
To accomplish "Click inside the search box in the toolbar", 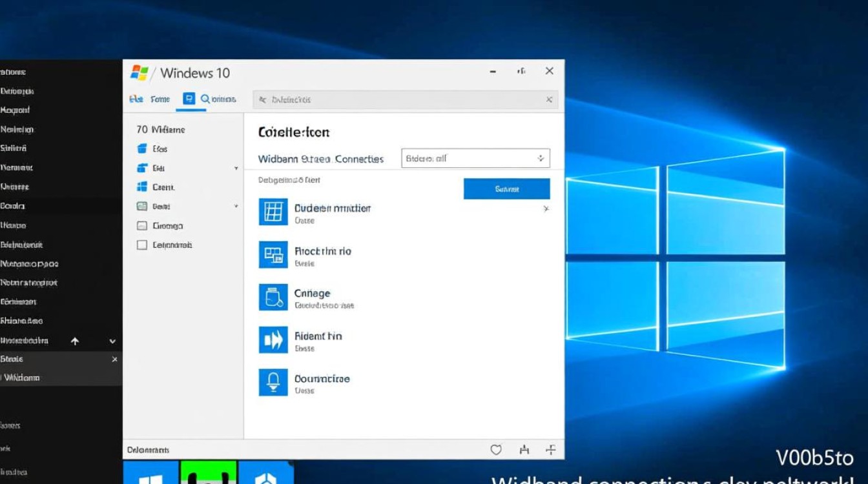I will [400, 100].
